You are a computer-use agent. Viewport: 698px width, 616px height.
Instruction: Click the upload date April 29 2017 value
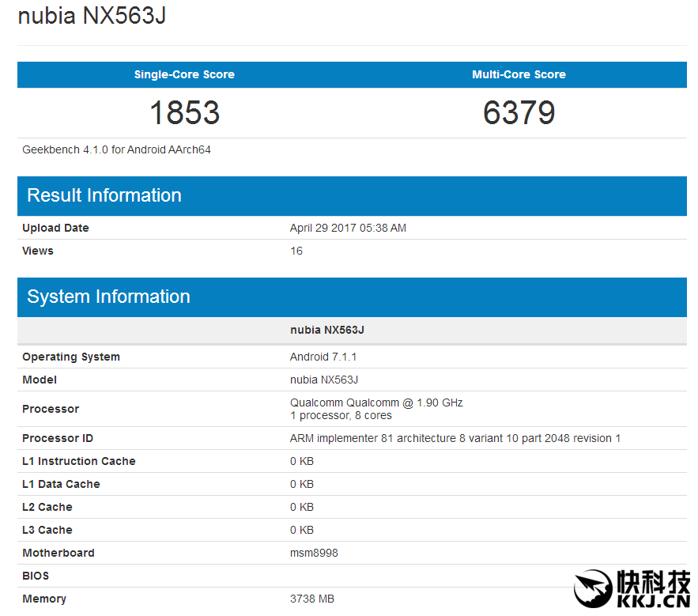pos(348,228)
